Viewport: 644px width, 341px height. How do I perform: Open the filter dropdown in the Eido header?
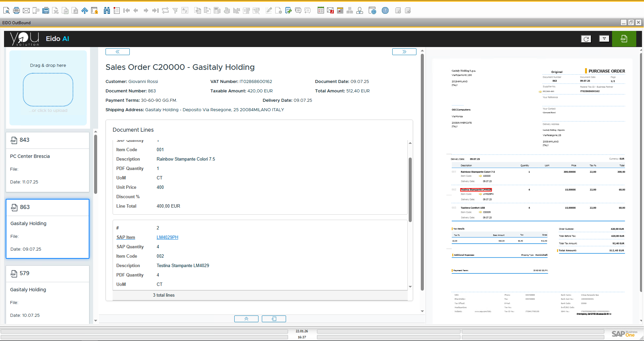pos(604,39)
